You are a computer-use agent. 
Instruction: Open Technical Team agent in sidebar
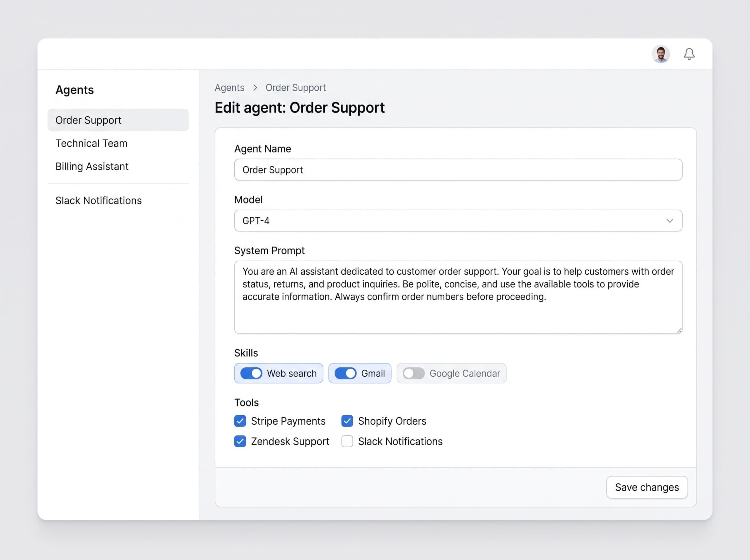point(118,143)
